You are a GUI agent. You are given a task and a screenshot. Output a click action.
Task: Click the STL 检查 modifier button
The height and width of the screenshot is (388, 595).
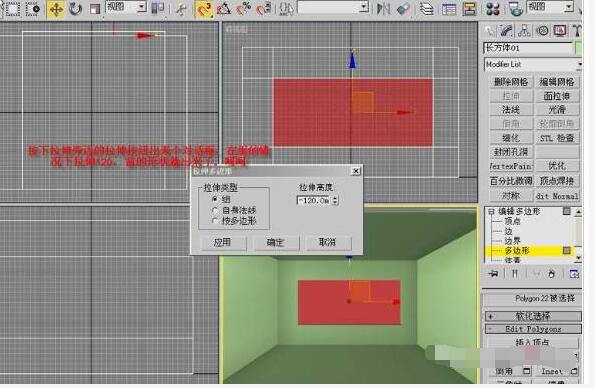(x=557, y=138)
